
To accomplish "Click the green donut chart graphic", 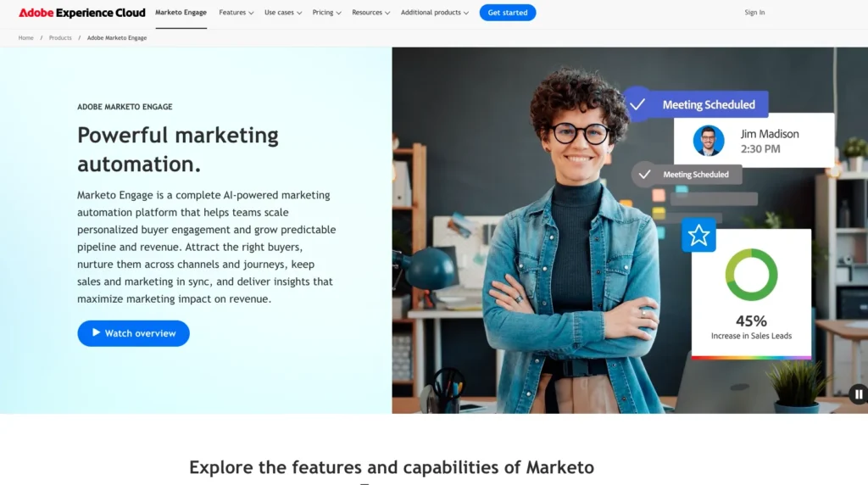I will (x=751, y=275).
